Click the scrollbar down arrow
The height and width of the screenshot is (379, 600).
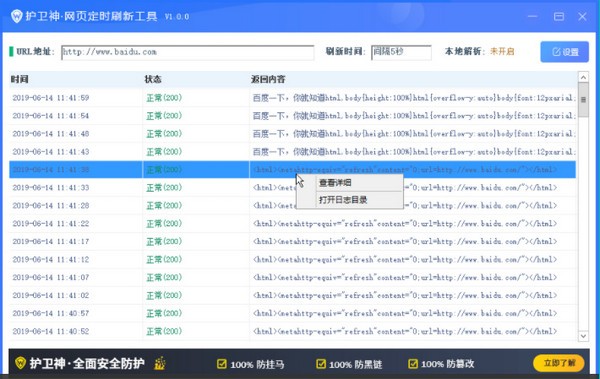583,336
